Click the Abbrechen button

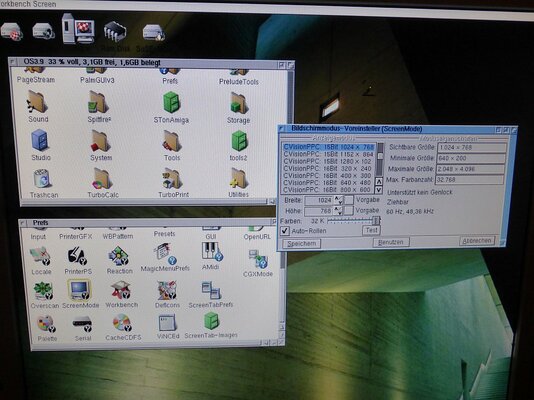pyautogui.click(x=477, y=241)
